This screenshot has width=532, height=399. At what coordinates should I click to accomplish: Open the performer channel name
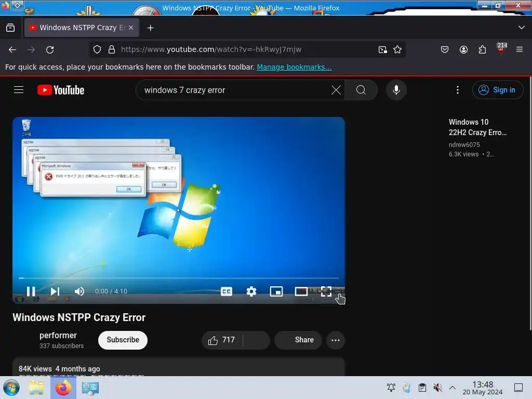(58, 335)
